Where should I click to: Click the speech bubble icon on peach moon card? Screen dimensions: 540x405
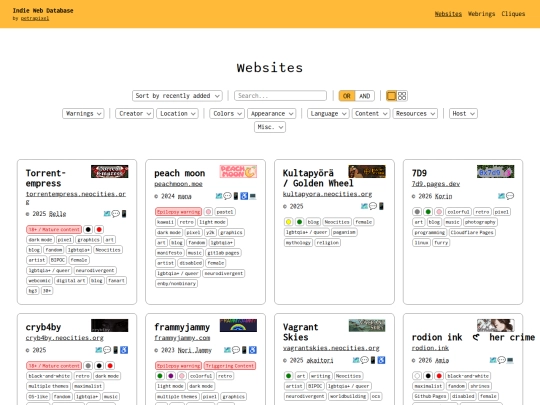click(x=227, y=196)
